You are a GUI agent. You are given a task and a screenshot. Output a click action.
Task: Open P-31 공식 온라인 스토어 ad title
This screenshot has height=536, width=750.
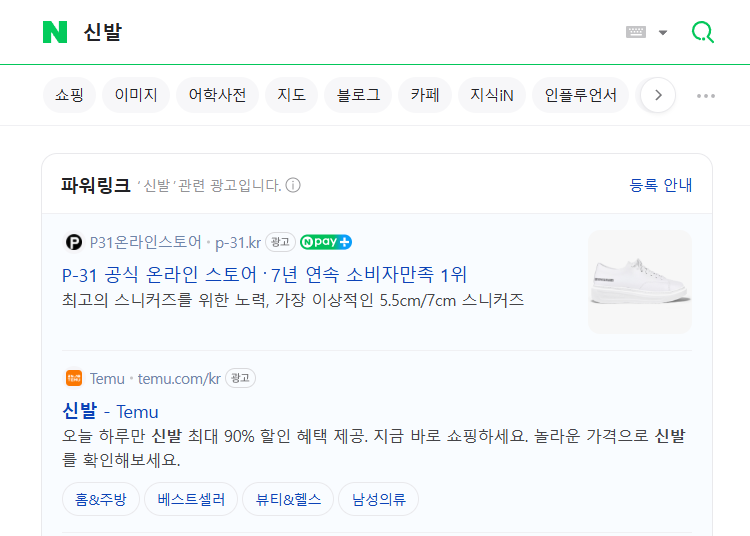(x=264, y=275)
